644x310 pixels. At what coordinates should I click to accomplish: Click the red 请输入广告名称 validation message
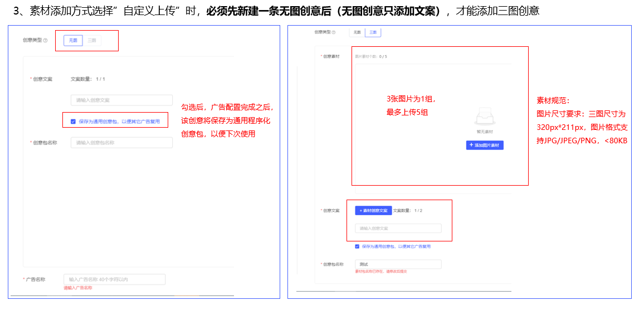click(x=77, y=288)
